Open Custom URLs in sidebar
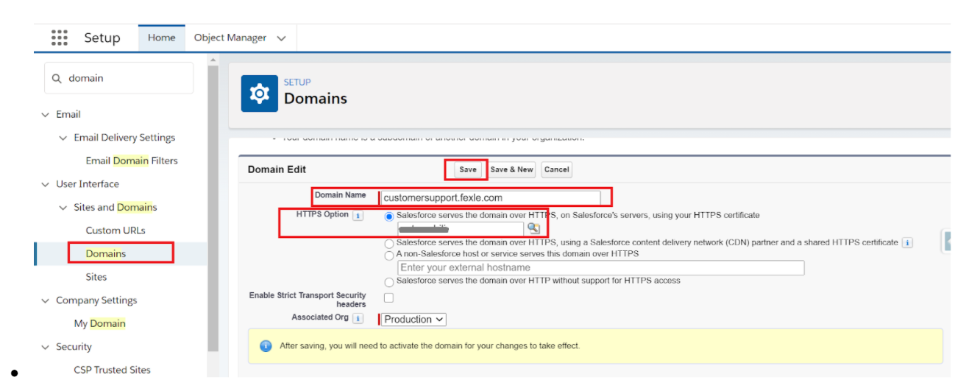 [x=116, y=231]
